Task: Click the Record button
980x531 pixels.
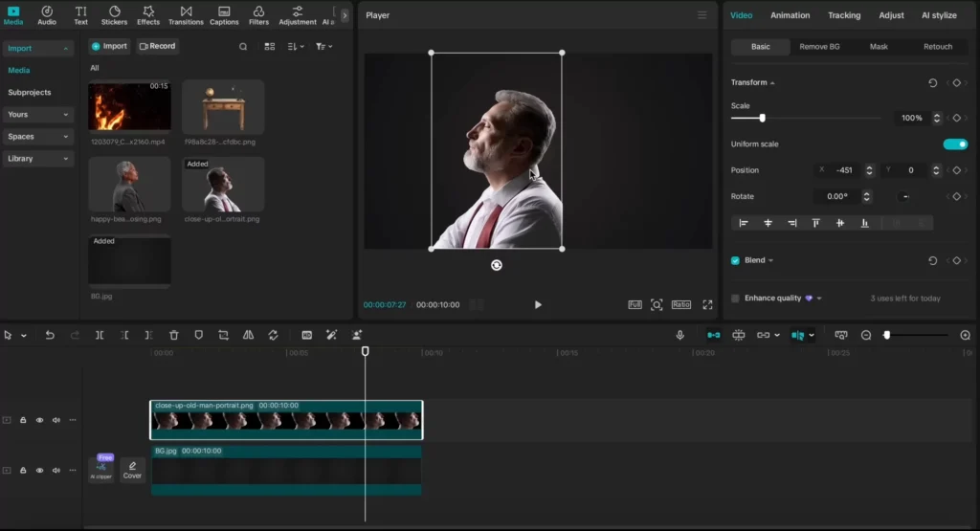Action: (158, 46)
